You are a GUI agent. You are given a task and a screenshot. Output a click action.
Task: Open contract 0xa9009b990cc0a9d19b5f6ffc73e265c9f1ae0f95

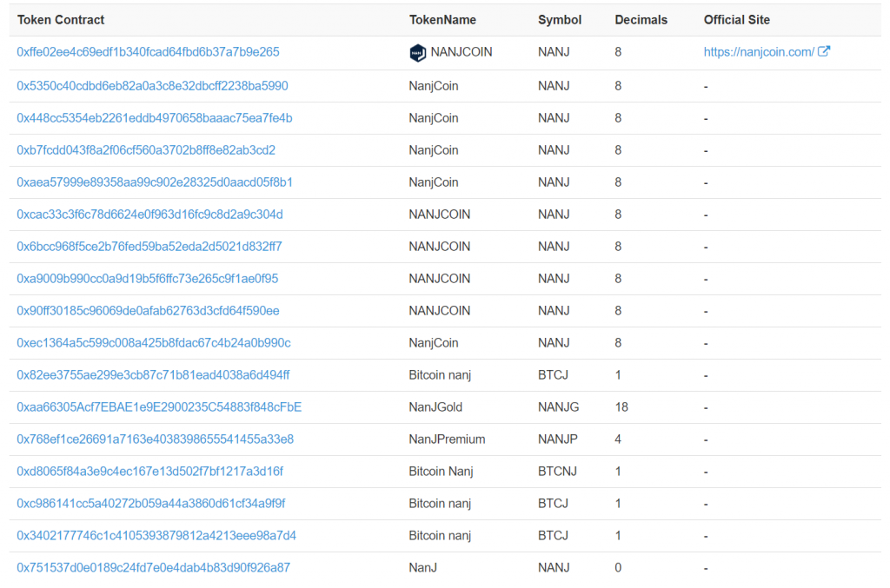coord(148,279)
